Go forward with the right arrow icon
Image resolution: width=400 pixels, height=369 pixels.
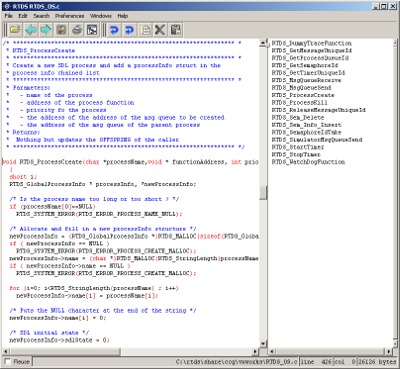[46, 30]
